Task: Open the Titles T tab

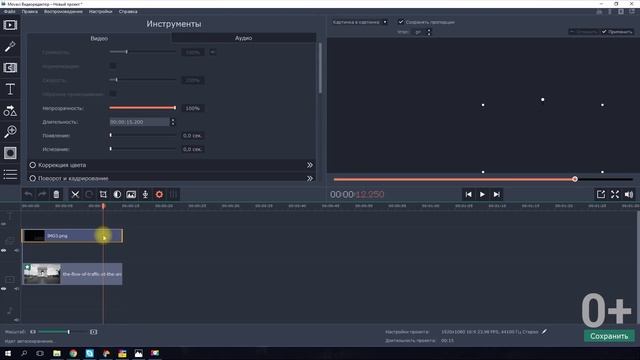Action: [x=10, y=89]
